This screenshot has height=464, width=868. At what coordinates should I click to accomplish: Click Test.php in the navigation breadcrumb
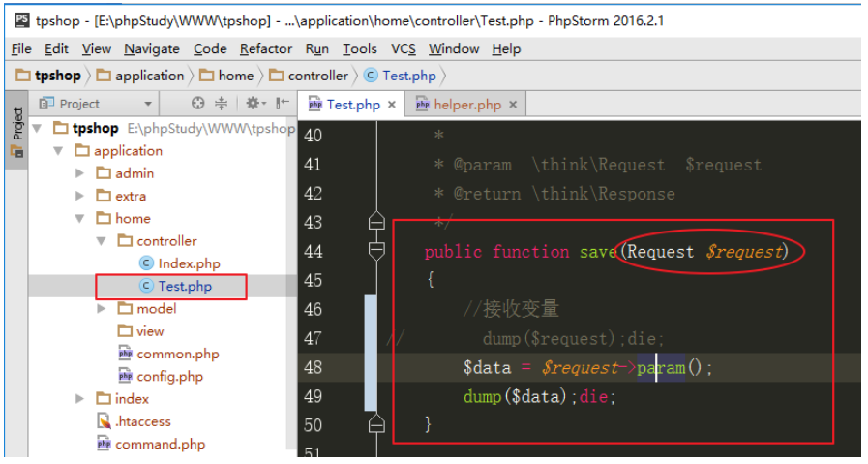click(x=401, y=76)
